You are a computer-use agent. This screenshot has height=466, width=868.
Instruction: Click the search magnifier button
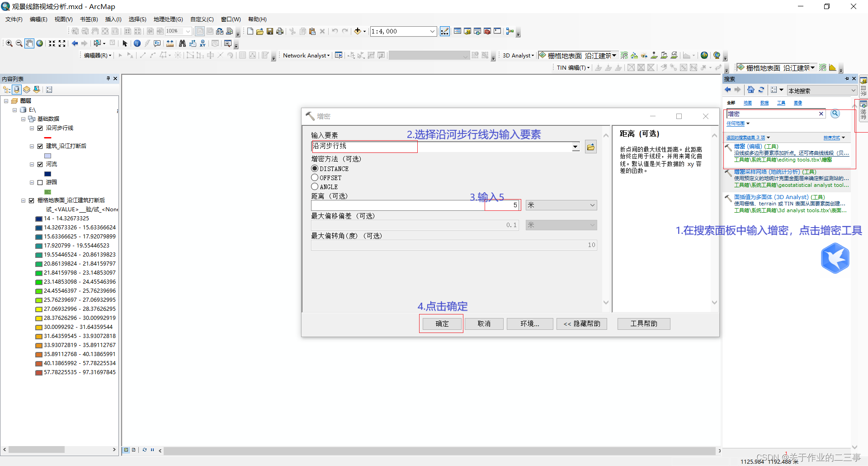[x=835, y=114]
